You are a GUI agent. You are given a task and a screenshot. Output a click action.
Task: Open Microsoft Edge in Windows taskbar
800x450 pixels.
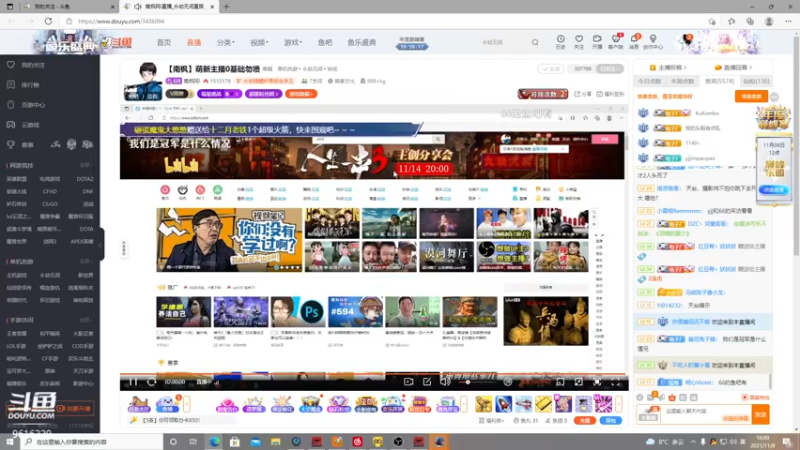214,441
